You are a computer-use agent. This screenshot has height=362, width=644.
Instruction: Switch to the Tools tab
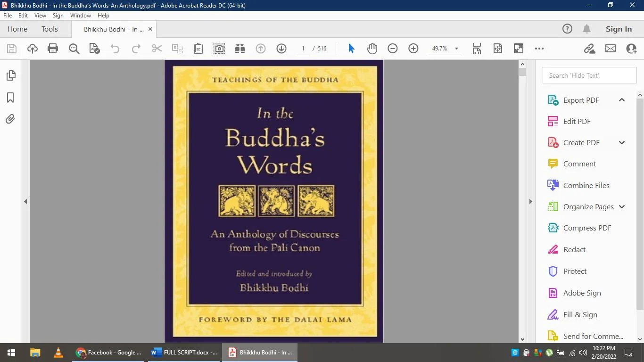click(50, 29)
